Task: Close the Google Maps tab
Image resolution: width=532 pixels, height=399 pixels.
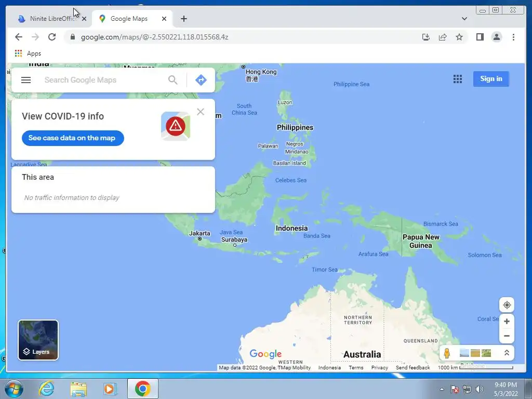Action: 164,19
